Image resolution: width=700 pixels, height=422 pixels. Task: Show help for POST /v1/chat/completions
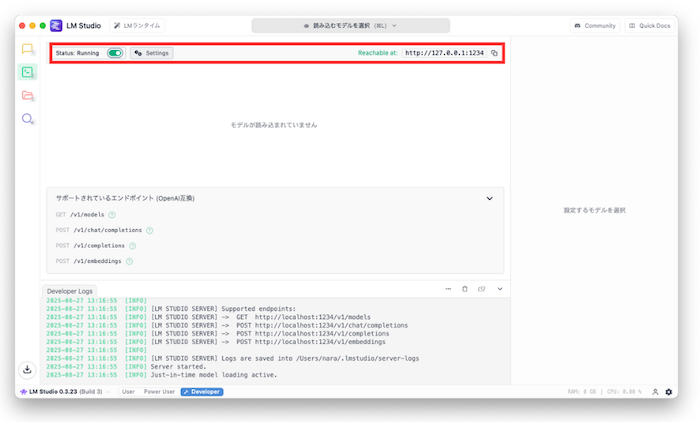pos(150,230)
